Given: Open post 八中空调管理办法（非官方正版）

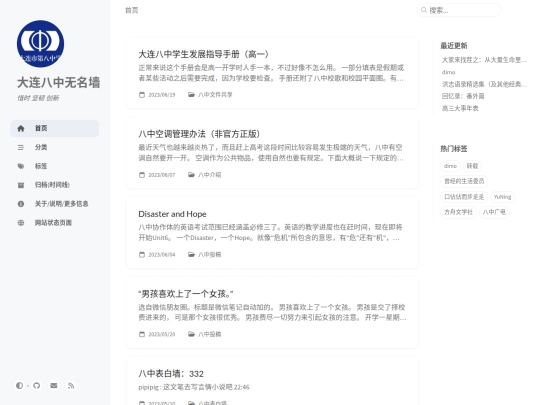Looking at the screenshot, I should click(199, 134).
